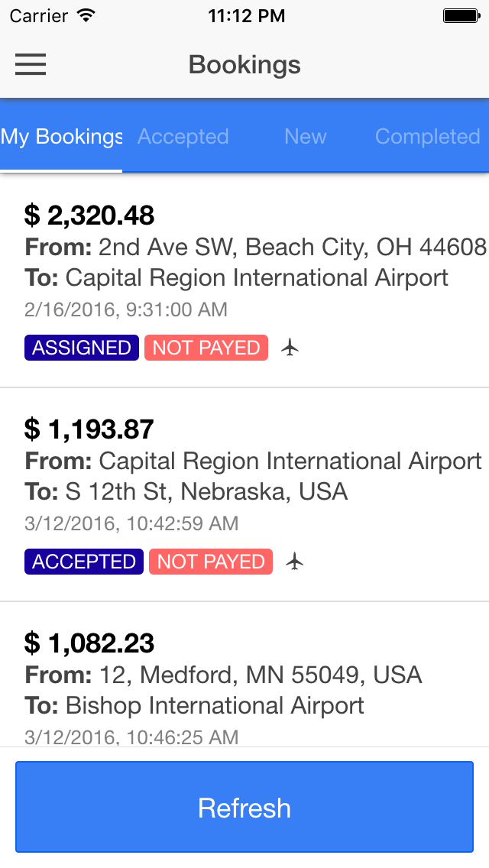
Task: Switch to the Accepted tab
Action: [x=183, y=137]
